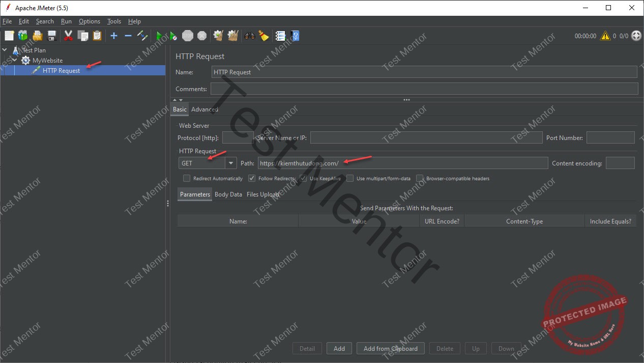Click the Path field with kiemthutudong URL

[x=403, y=163]
